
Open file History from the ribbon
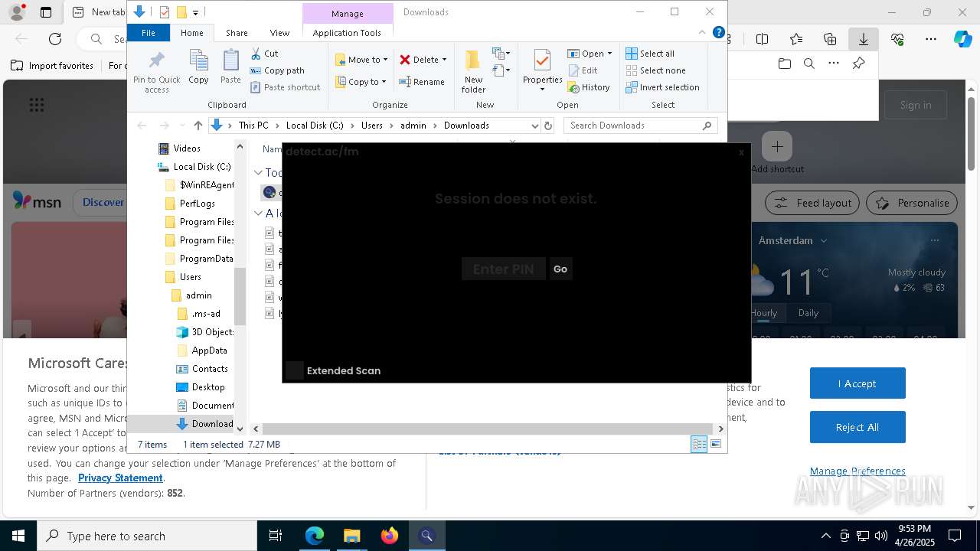tap(589, 87)
